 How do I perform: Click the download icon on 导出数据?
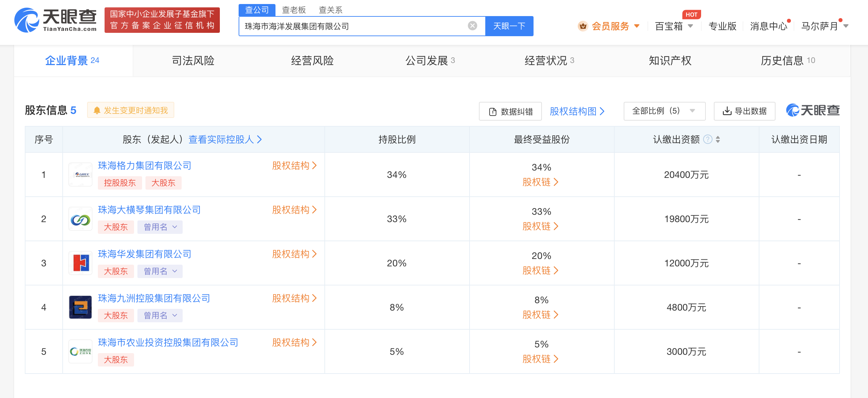coord(727,111)
